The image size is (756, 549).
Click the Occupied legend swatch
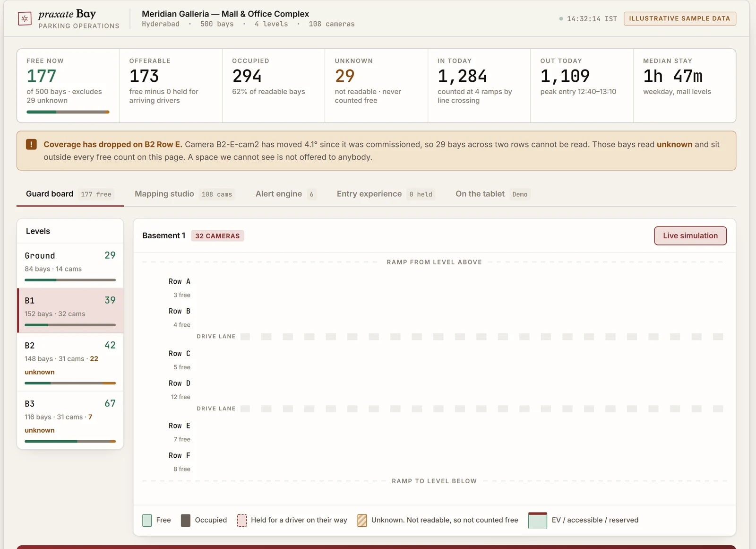click(x=186, y=520)
